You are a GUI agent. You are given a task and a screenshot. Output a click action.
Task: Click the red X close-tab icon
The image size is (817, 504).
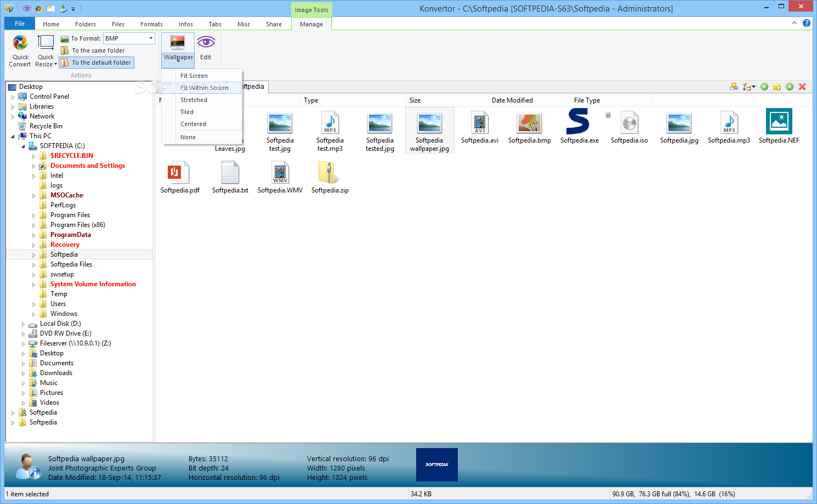(802, 87)
